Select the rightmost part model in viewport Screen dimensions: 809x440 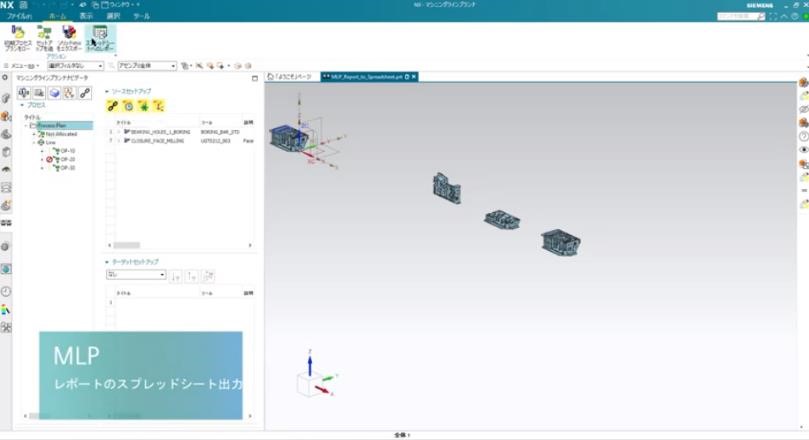(561, 242)
